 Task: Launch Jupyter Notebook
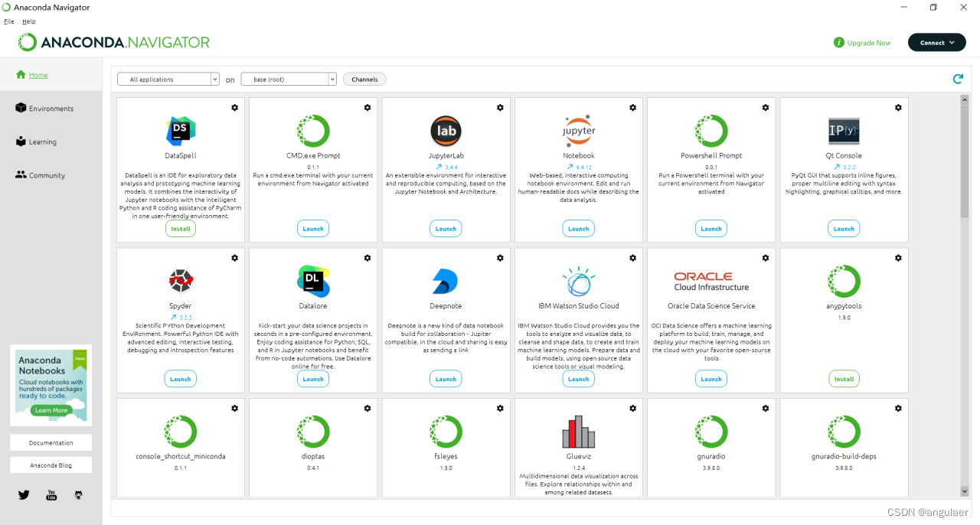point(579,228)
